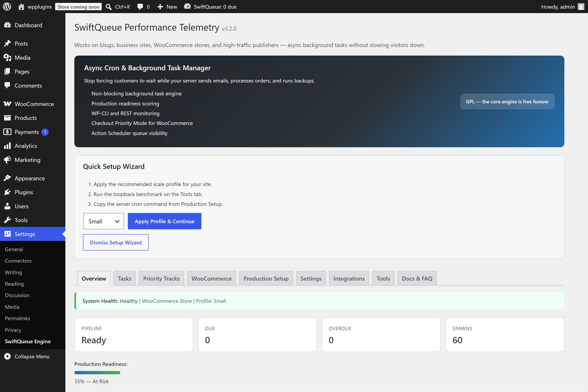This screenshot has width=588, height=392.
Task: Click the Payments dollar icon
Action: click(x=8, y=132)
